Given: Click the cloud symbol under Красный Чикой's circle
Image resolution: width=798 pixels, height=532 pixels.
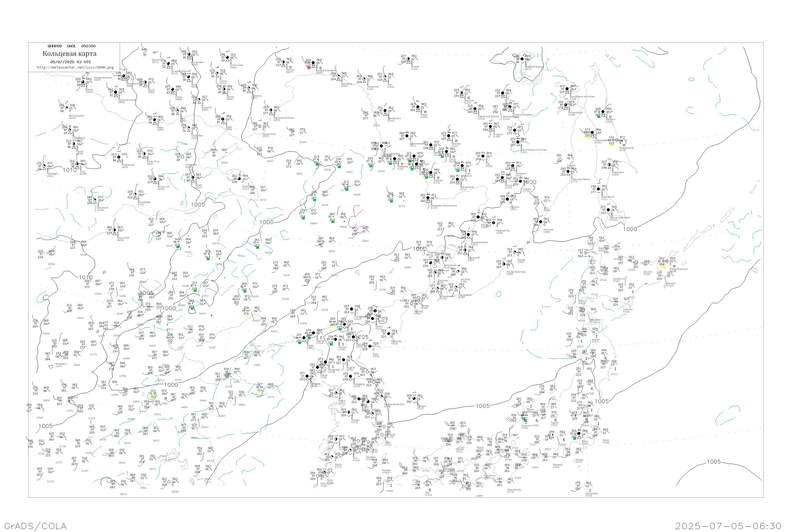Looking at the screenshot, I should click(x=115, y=96).
